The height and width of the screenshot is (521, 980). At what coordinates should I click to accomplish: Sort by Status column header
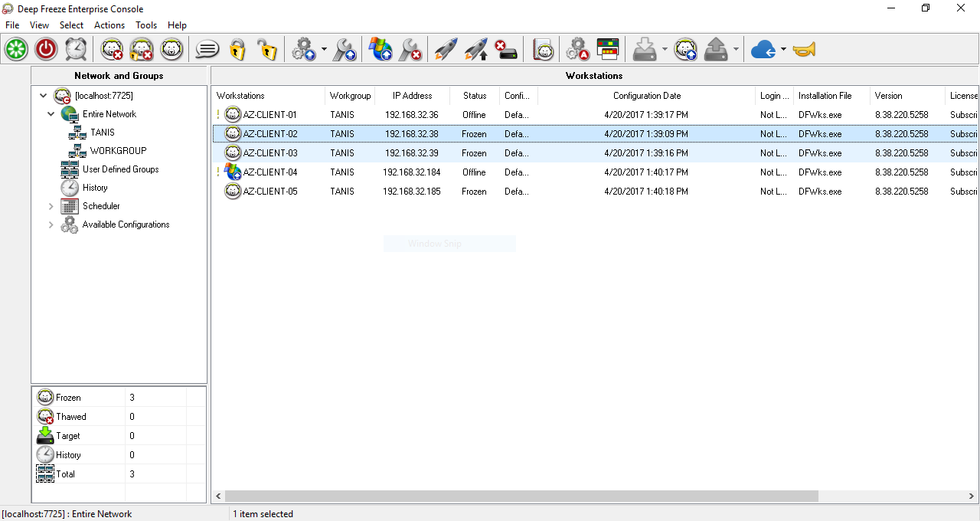pos(475,96)
